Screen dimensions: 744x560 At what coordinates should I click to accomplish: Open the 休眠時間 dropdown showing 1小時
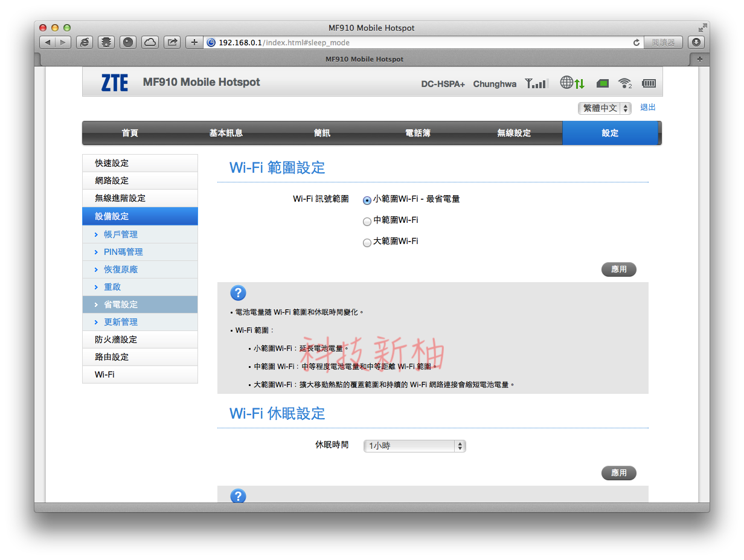414,446
